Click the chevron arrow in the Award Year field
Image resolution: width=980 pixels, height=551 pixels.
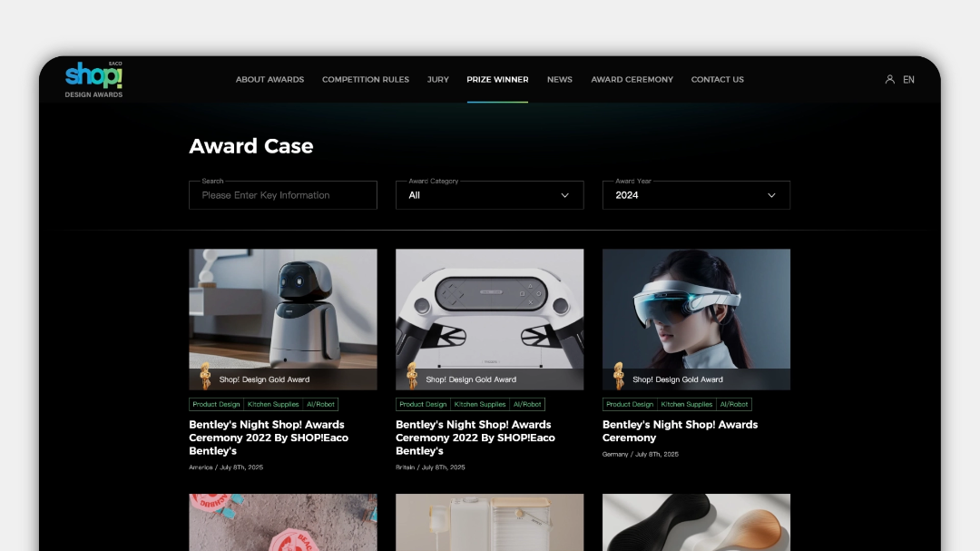point(771,195)
